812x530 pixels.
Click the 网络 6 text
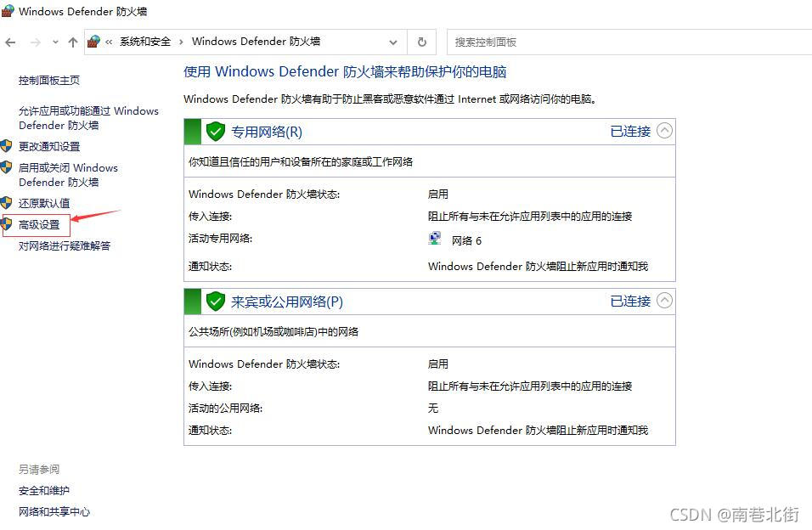coord(466,241)
